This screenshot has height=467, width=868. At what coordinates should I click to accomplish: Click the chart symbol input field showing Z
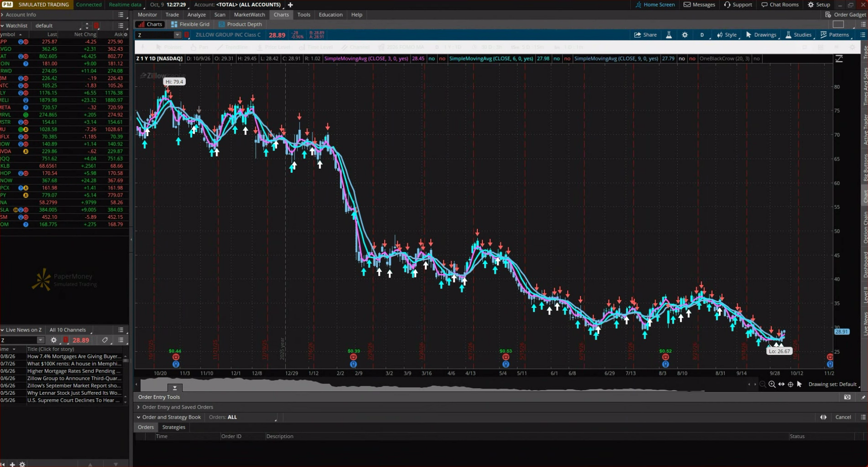click(155, 35)
